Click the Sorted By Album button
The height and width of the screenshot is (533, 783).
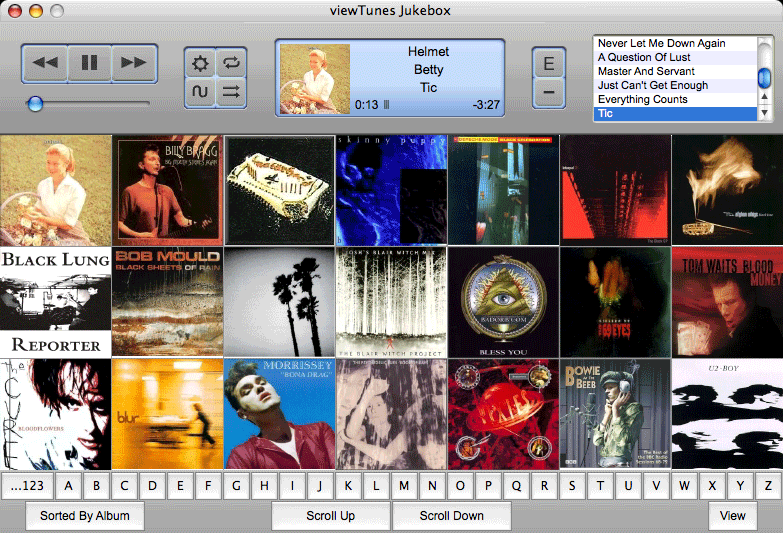pos(85,516)
